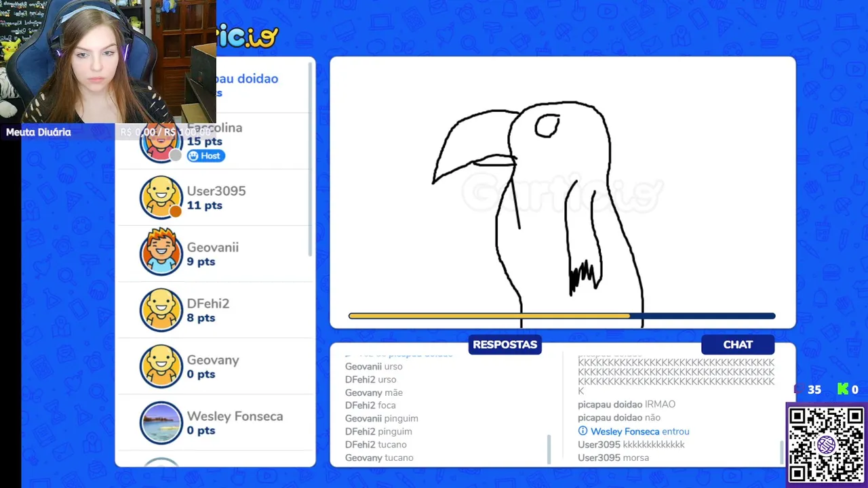Click the round time progress bar
Image resolution: width=868 pixels, height=488 pixels.
click(561, 316)
